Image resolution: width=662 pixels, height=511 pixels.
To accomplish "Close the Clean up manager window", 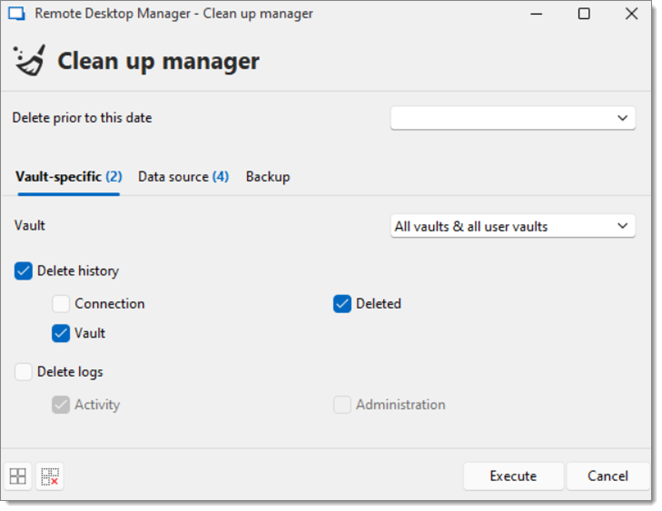I will [632, 14].
